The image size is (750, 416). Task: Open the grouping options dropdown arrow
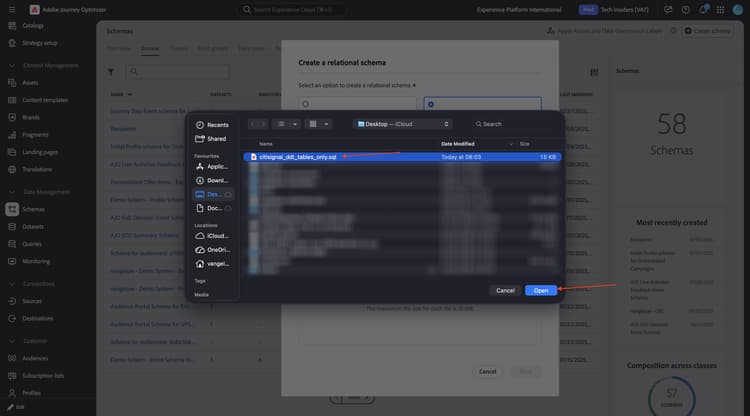tap(327, 124)
